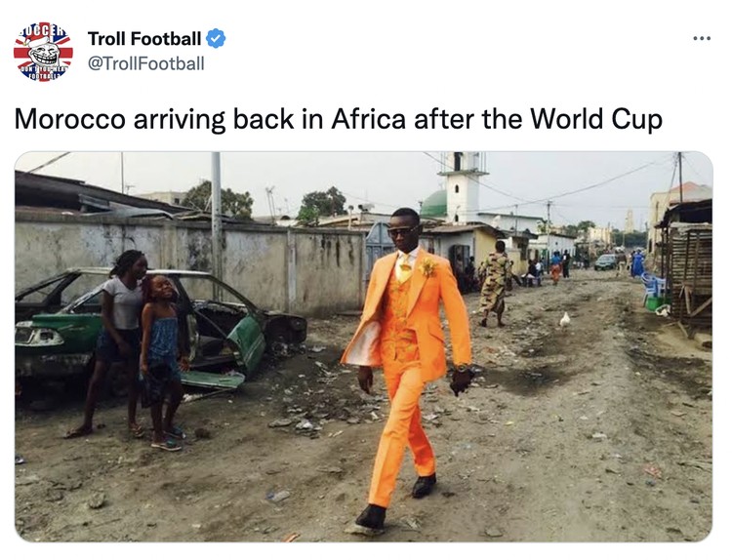Image resolution: width=732 pixels, height=560 pixels.
Task: Click the green mosque dome in photo
Action: point(434,204)
